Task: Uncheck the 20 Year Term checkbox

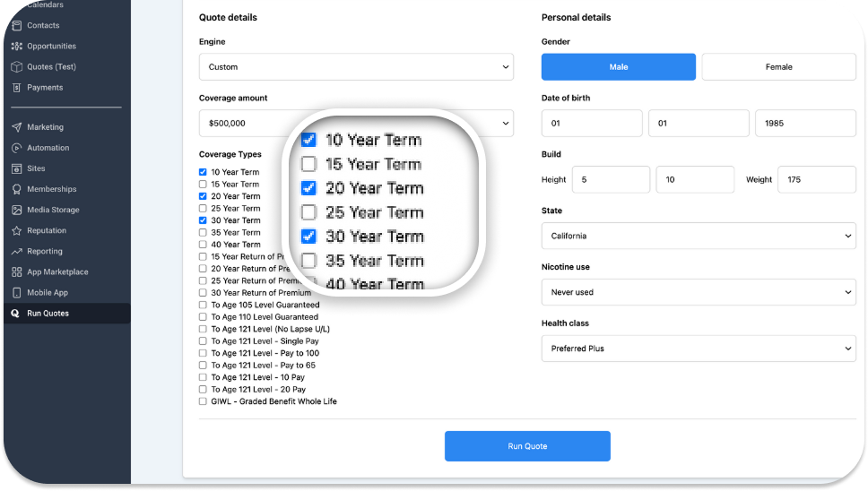Action: coord(203,196)
